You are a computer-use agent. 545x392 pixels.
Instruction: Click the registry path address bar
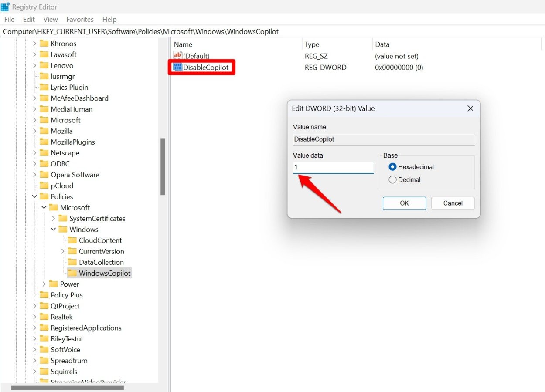[x=272, y=31]
